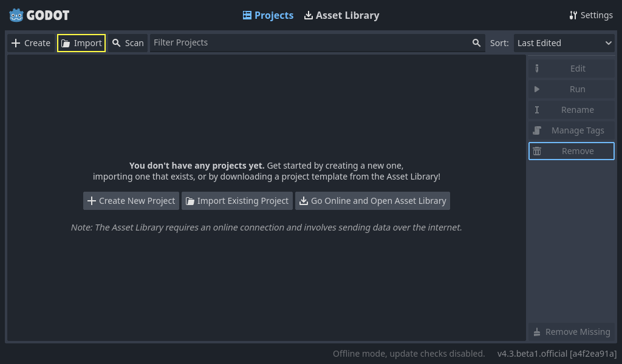Select the pencil icon next to Edit
This screenshot has width=622, height=364.
pyautogui.click(x=537, y=68)
